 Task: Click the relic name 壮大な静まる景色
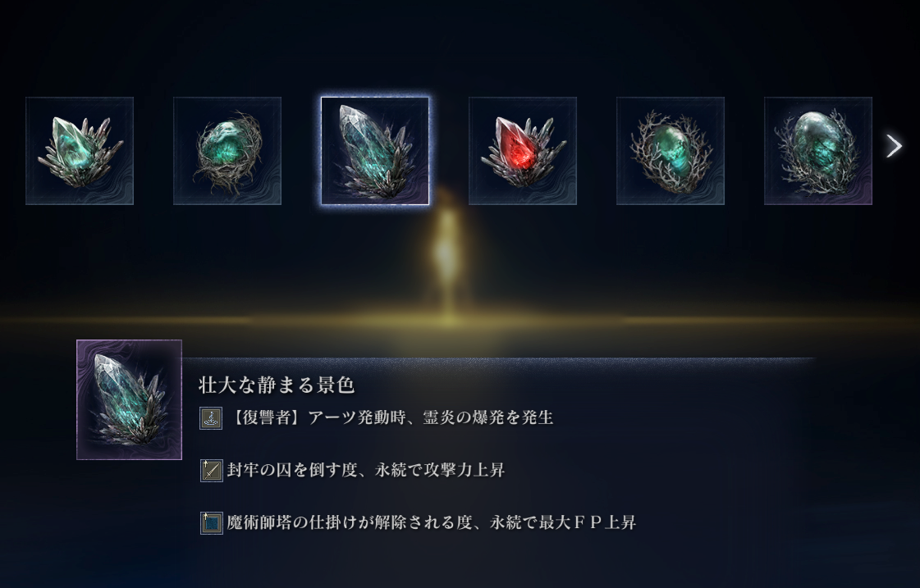point(277,385)
